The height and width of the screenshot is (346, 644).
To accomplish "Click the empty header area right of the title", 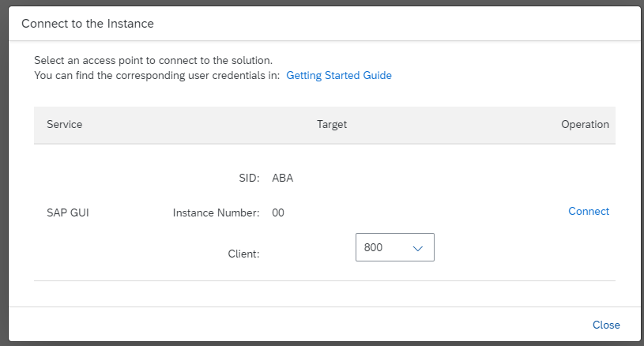I will pos(395,24).
